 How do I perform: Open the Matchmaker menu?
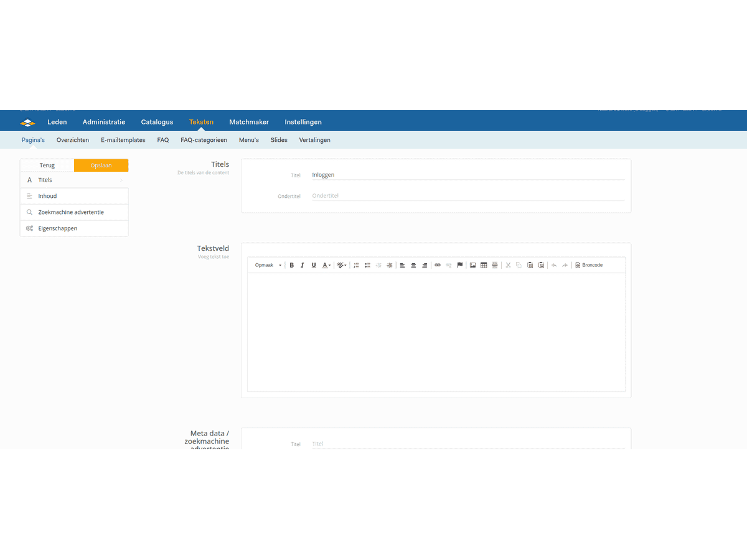coord(249,122)
